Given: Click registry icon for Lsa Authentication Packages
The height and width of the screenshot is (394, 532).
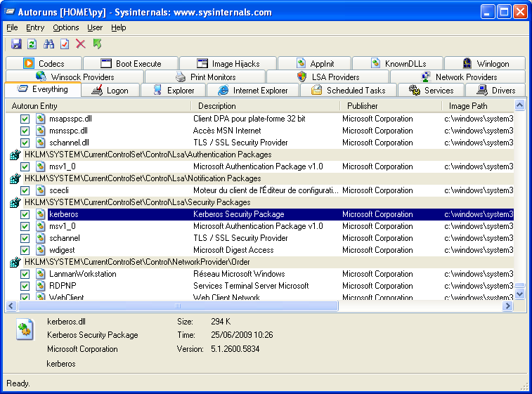Looking at the screenshot, I should tap(15, 155).
